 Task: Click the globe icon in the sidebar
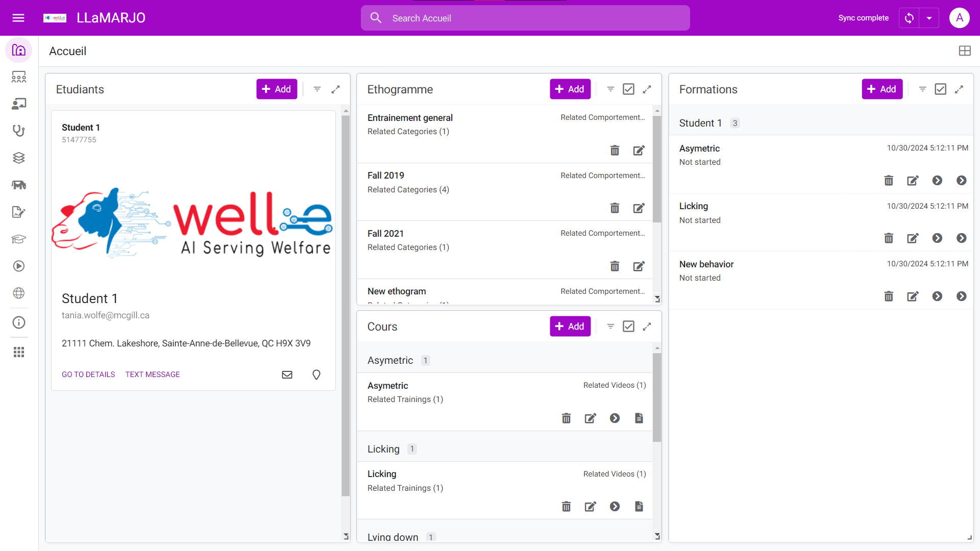(x=18, y=293)
